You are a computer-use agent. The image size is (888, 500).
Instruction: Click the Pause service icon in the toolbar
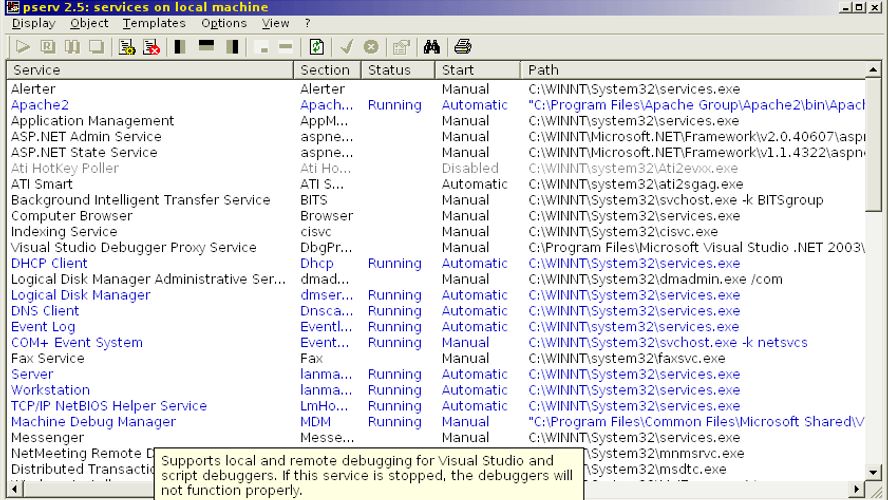[x=72, y=46]
